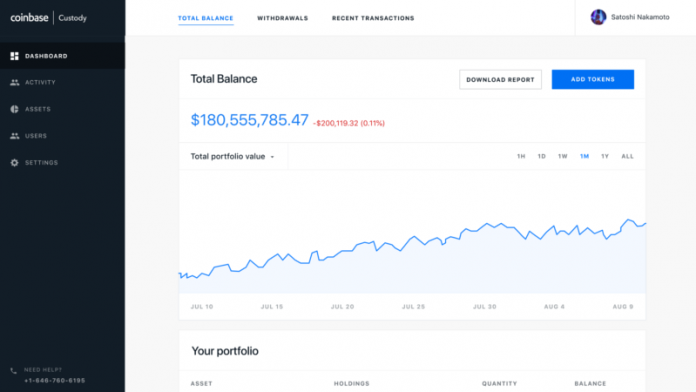This screenshot has height=392, width=696.
Task: Click the Download Report button
Action: [x=500, y=79]
